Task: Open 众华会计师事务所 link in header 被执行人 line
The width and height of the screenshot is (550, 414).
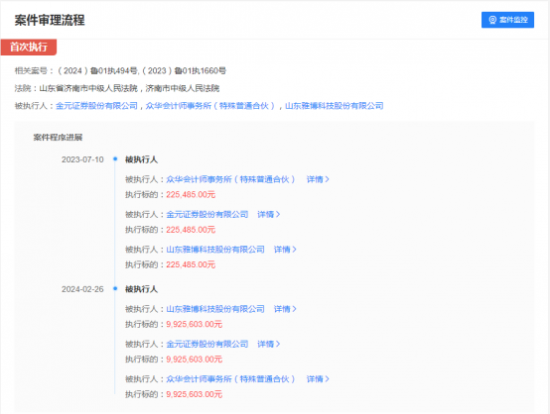Action: (x=210, y=106)
